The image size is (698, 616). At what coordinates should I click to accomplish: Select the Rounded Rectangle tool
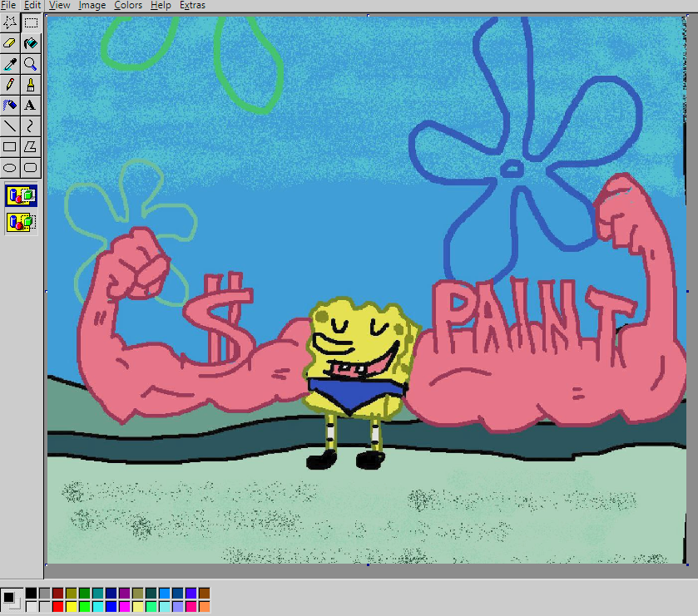click(30, 167)
